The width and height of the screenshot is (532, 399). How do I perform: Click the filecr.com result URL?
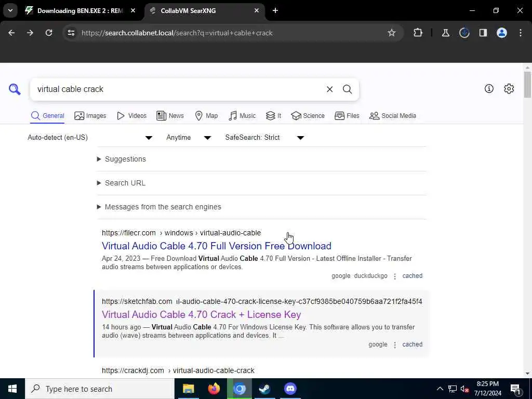click(181, 233)
